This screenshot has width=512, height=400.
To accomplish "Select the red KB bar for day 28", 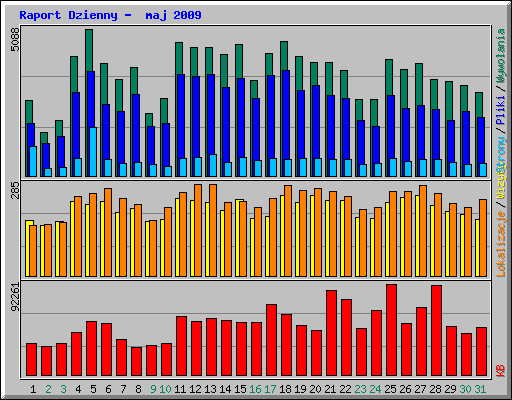I will [x=437, y=330].
